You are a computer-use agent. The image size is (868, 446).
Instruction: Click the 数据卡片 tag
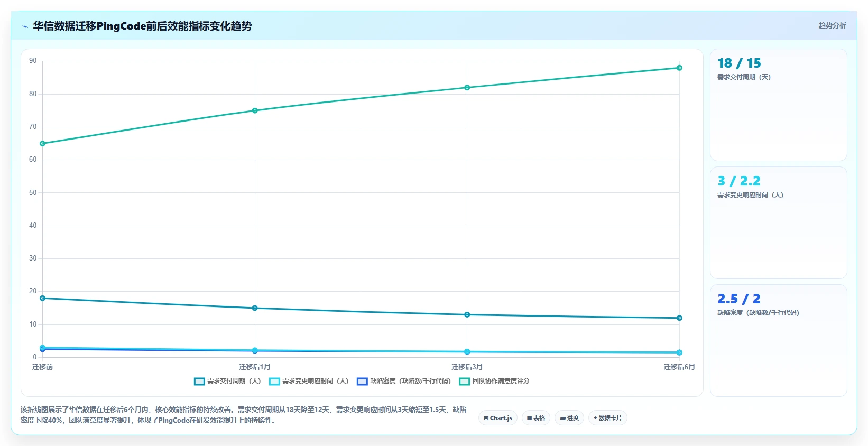point(608,418)
